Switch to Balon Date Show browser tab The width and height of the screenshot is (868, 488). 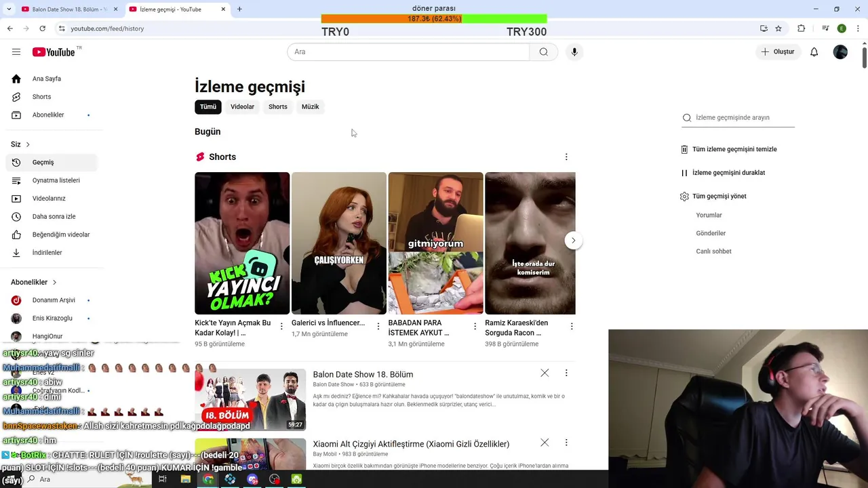pyautogui.click(x=69, y=9)
